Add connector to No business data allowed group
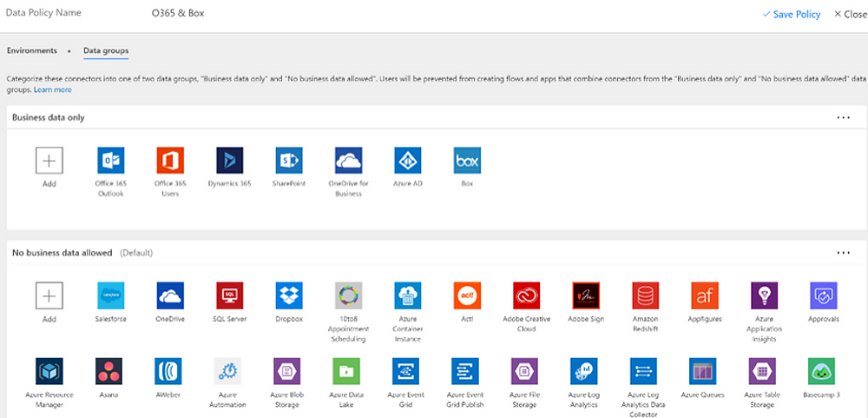868x418 pixels. tap(49, 295)
